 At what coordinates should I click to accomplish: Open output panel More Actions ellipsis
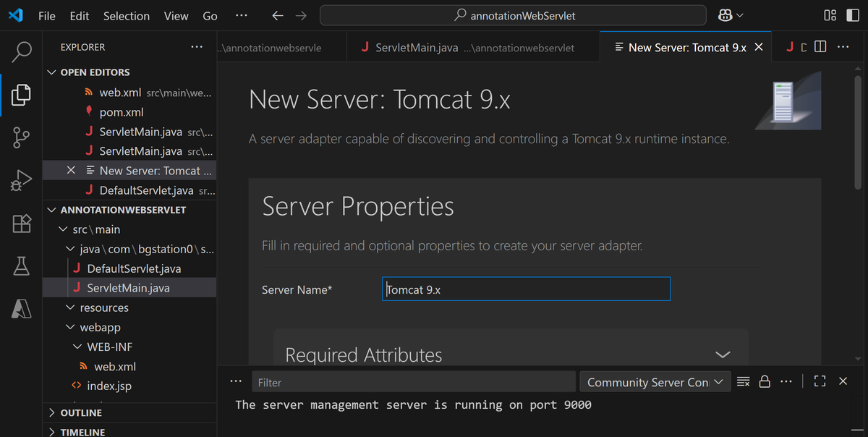coord(786,381)
